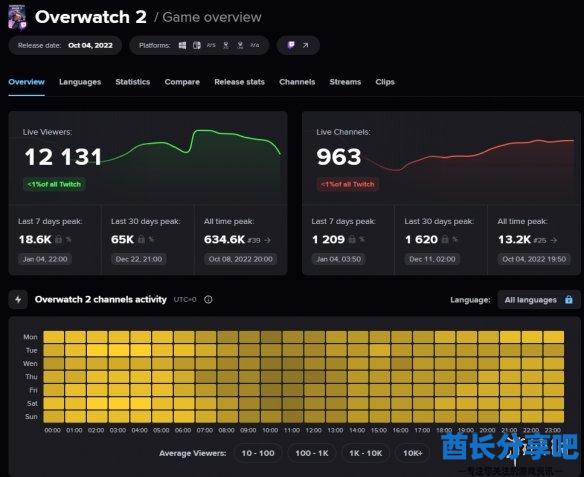This screenshot has height=477, width=584.
Task: Click the Release date Oct 04, 2022 pill
Action: coord(65,45)
